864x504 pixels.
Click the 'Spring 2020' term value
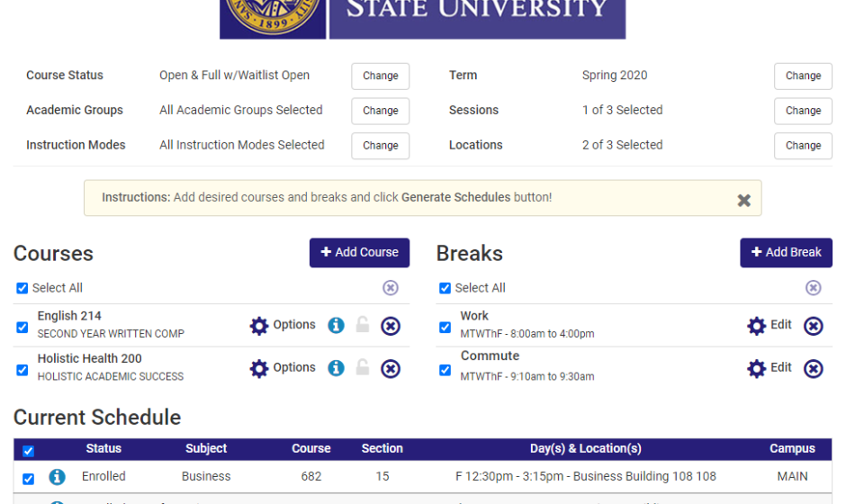pyautogui.click(x=615, y=75)
